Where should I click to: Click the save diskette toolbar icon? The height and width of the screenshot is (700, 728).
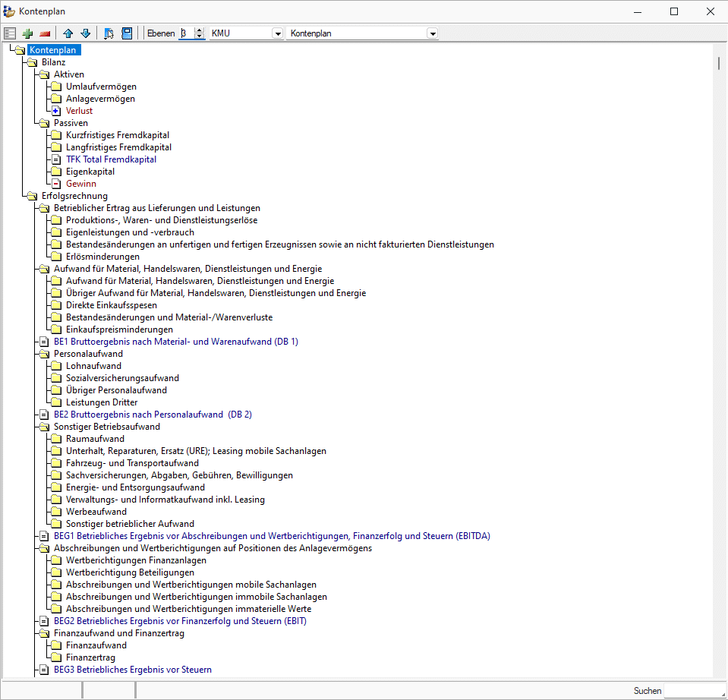(x=127, y=33)
